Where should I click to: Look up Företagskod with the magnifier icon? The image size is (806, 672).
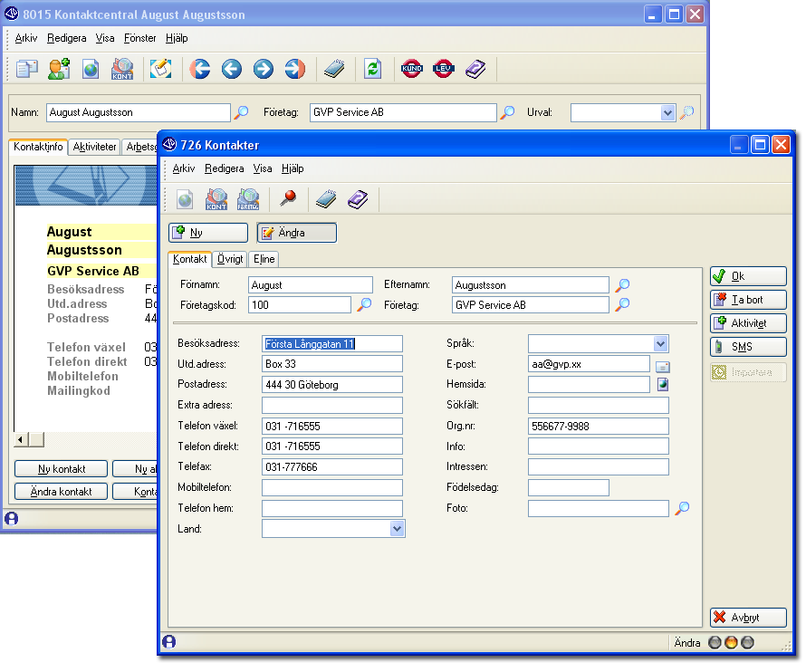364,304
